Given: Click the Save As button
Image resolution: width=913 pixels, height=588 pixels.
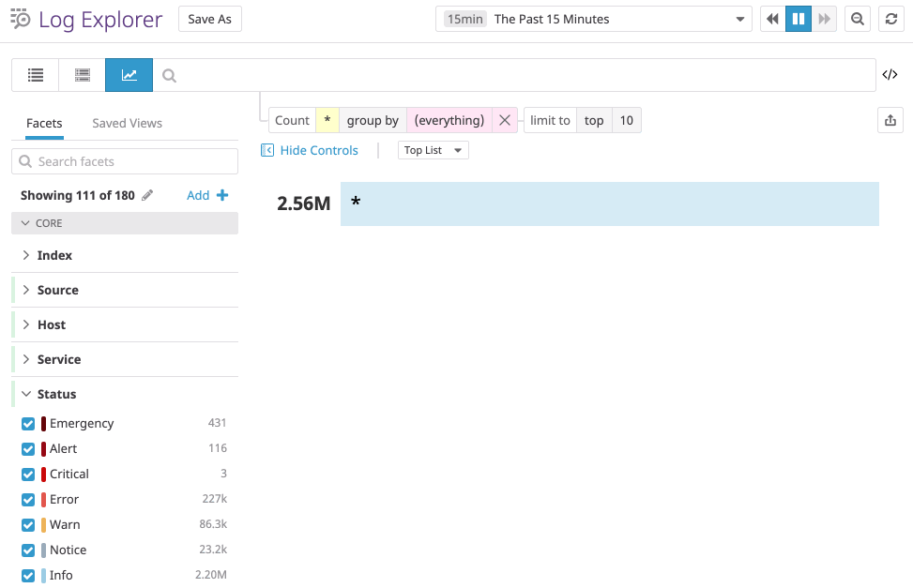Looking at the screenshot, I should [x=209, y=19].
